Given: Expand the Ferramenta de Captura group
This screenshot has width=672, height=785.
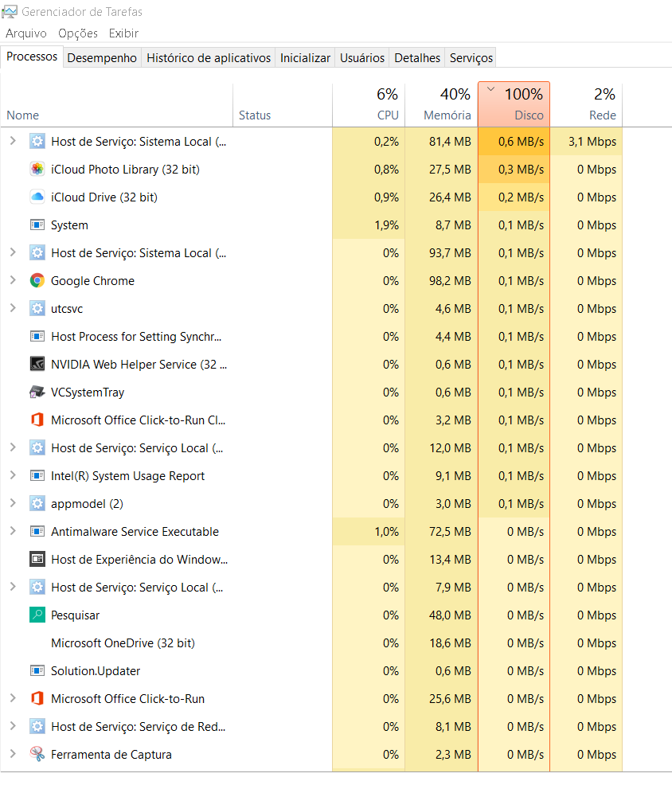Looking at the screenshot, I should [13, 753].
